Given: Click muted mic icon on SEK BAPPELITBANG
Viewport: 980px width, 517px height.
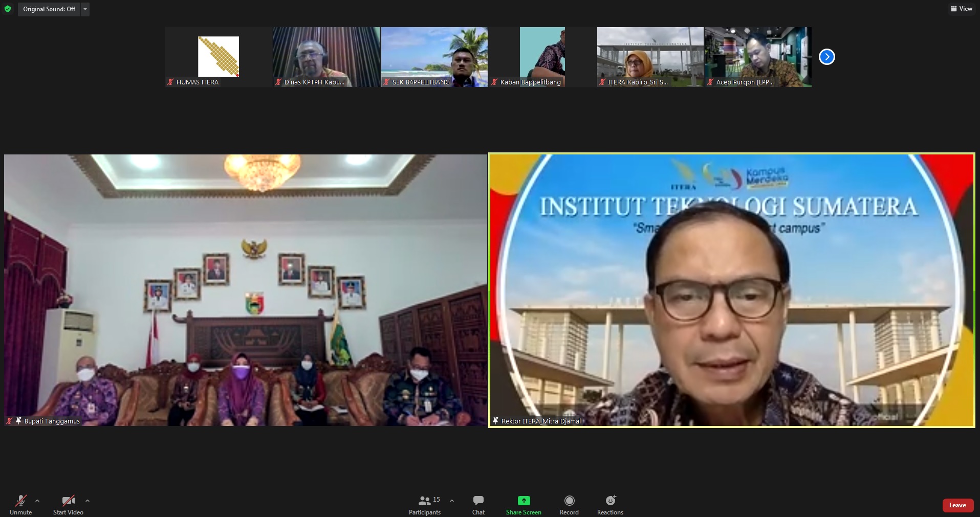Looking at the screenshot, I should [x=387, y=82].
